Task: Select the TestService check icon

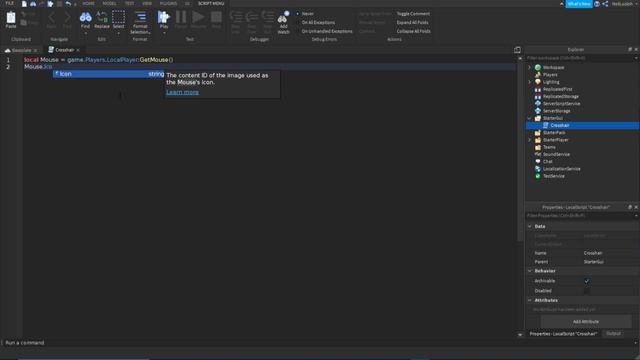Action: pos(538,176)
